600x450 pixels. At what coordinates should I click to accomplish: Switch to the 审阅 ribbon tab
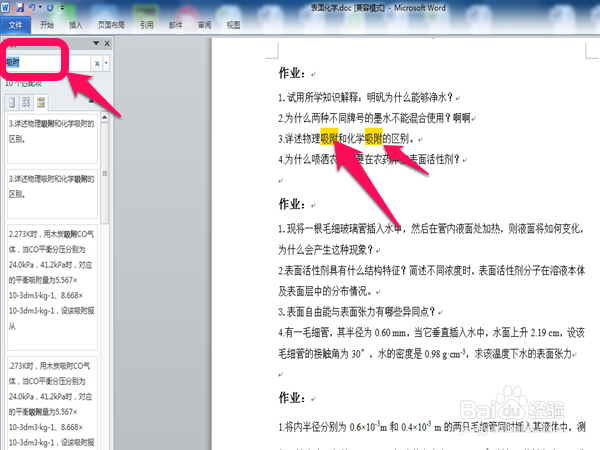click(205, 25)
